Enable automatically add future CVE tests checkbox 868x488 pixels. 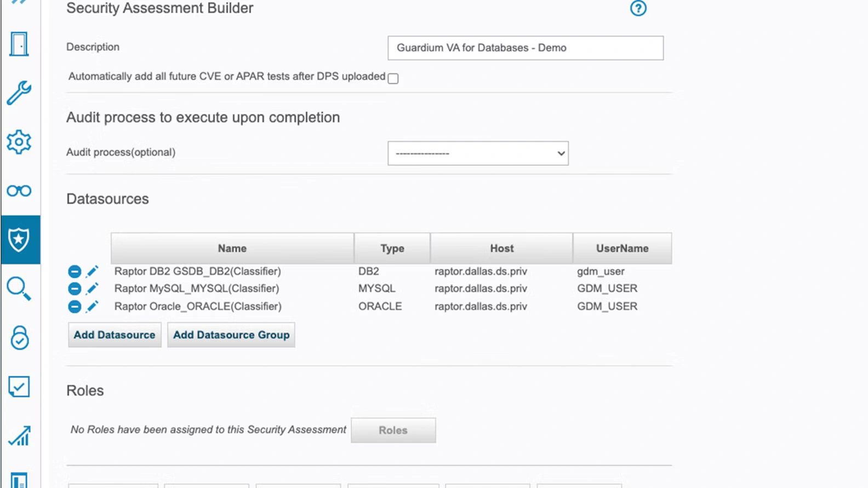(393, 78)
